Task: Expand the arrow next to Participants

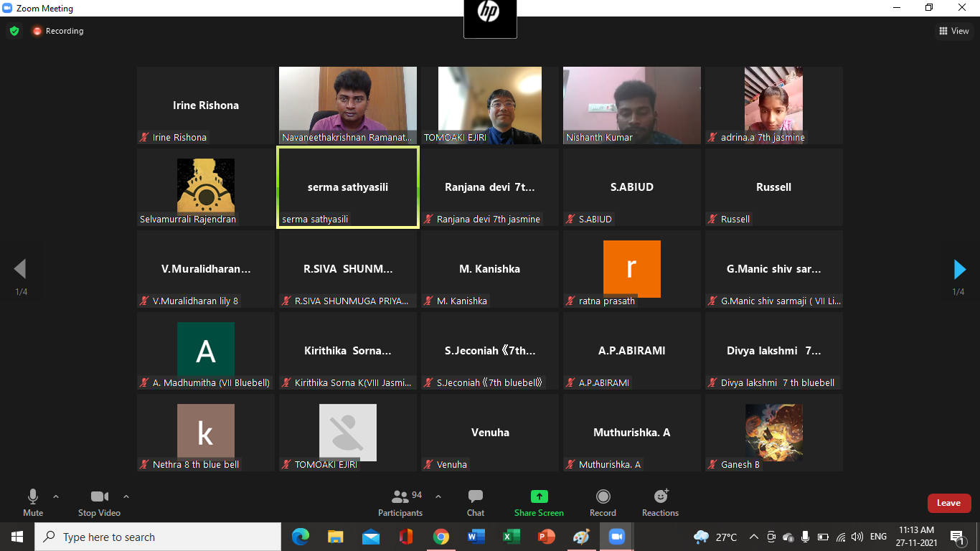Action: (x=438, y=496)
